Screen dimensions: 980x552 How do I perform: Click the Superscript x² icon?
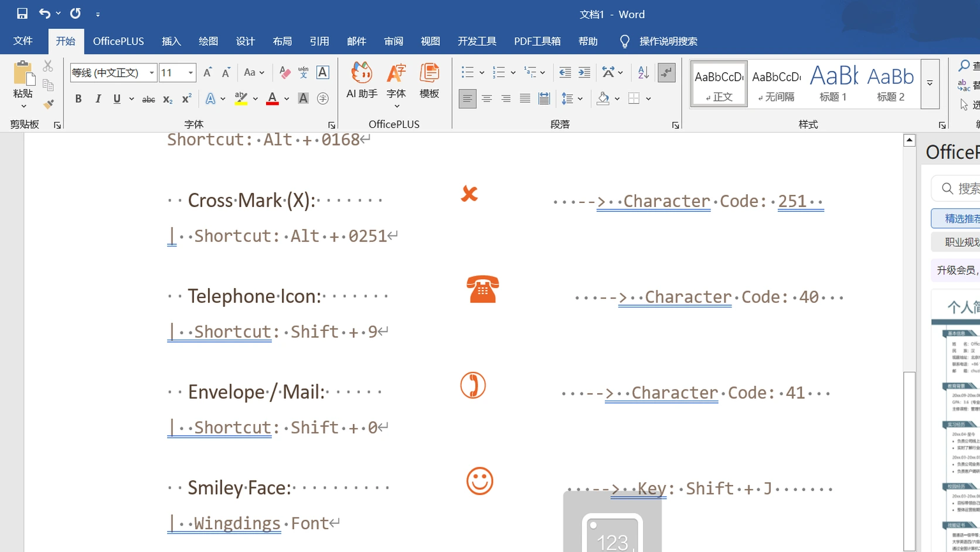(186, 99)
